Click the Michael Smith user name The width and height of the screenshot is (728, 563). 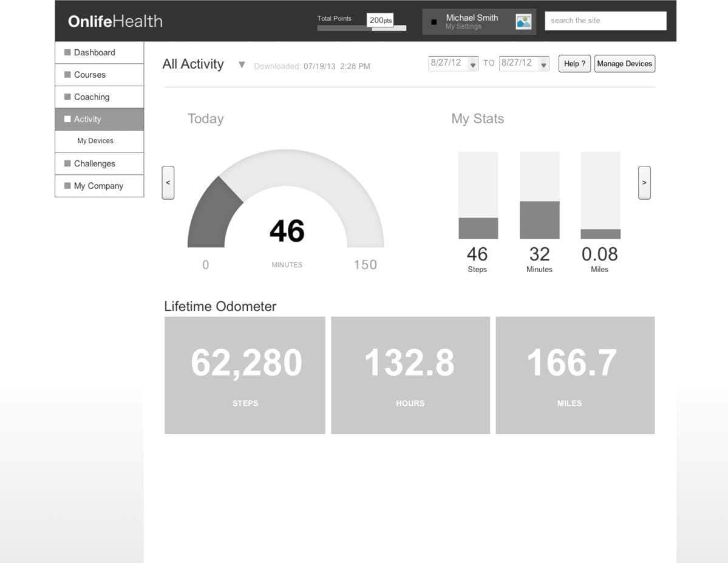click(472, 18)
